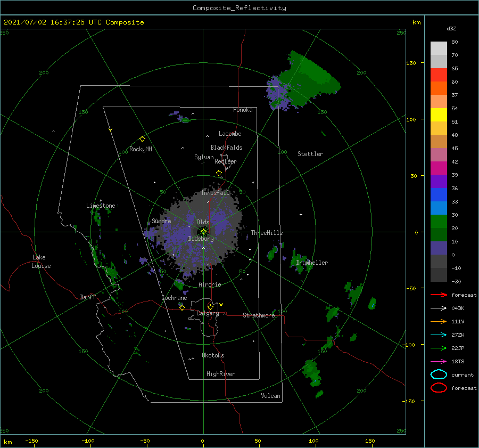479x448 pixels.
Task: Click the red forecast ellipse icon
Action: pos(439,388)
